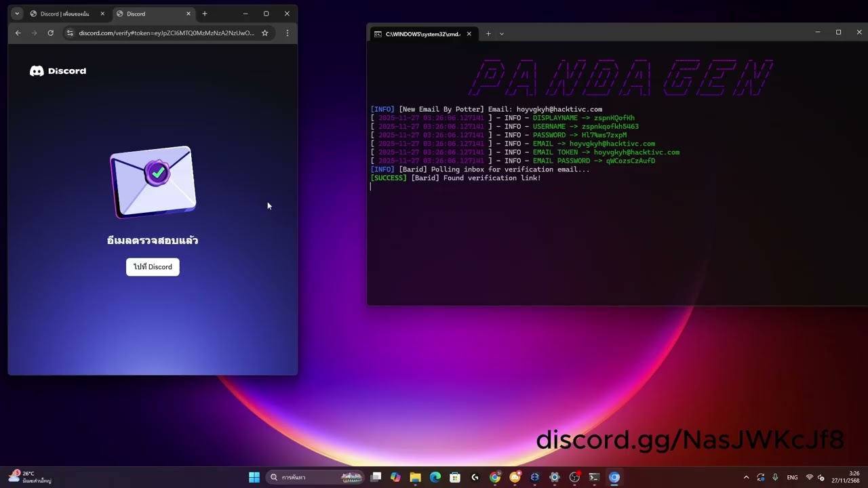Click the muted volume tray icon
Image resolution: width=868 pixels, height=488 pixels.
(x=821, y=477)
